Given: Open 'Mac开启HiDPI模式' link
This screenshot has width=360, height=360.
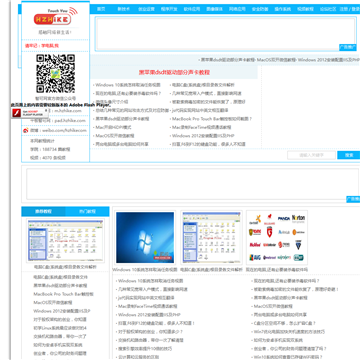Looking at the screenshot, I should click(x=113, y=127).
